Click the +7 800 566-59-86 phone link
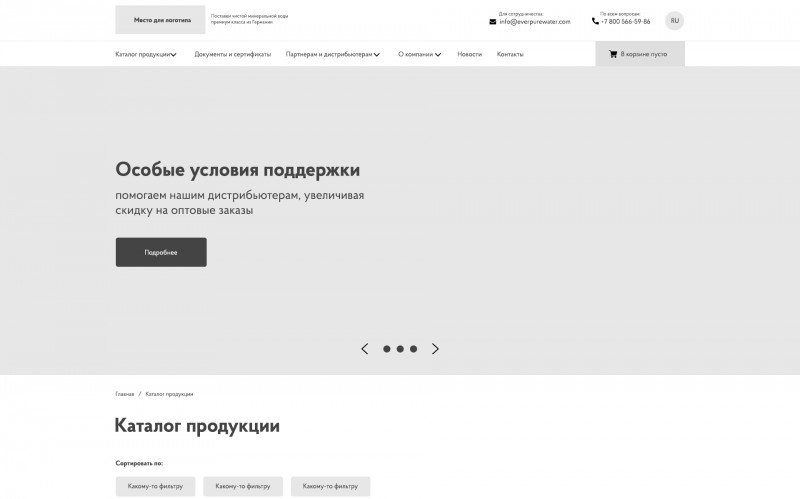 pos(626,21)
